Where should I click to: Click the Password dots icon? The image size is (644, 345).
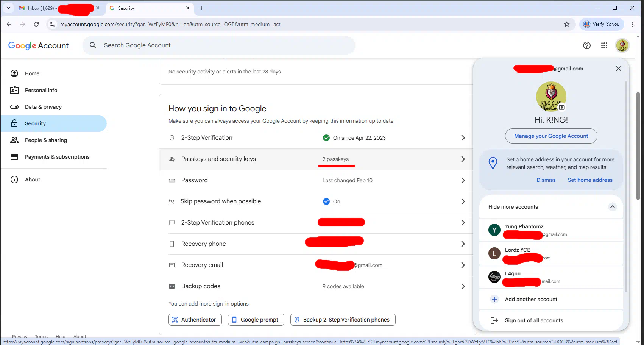pos(172,180)
